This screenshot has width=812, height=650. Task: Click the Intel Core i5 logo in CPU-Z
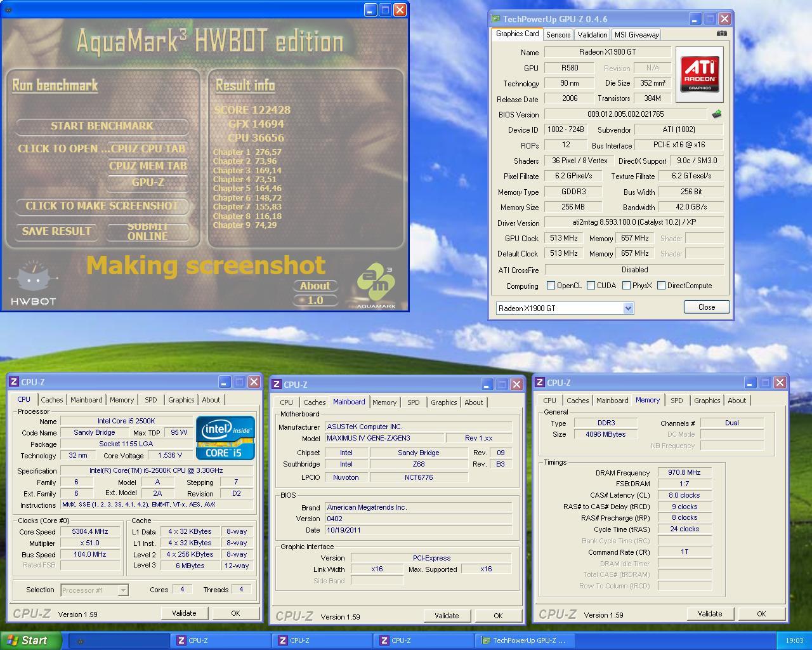(225, 437)
